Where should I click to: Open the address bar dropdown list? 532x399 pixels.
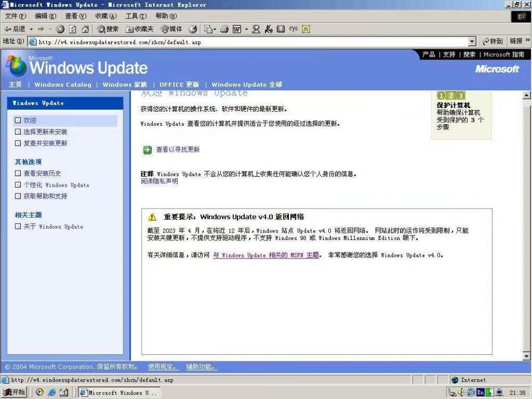point(472,41)
